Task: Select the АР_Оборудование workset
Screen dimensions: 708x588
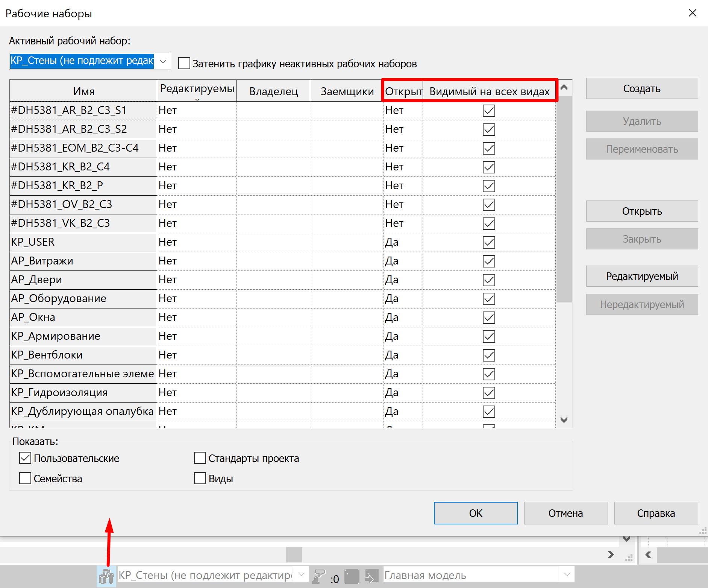Action: pyautogui.click(x=83, y=299)
